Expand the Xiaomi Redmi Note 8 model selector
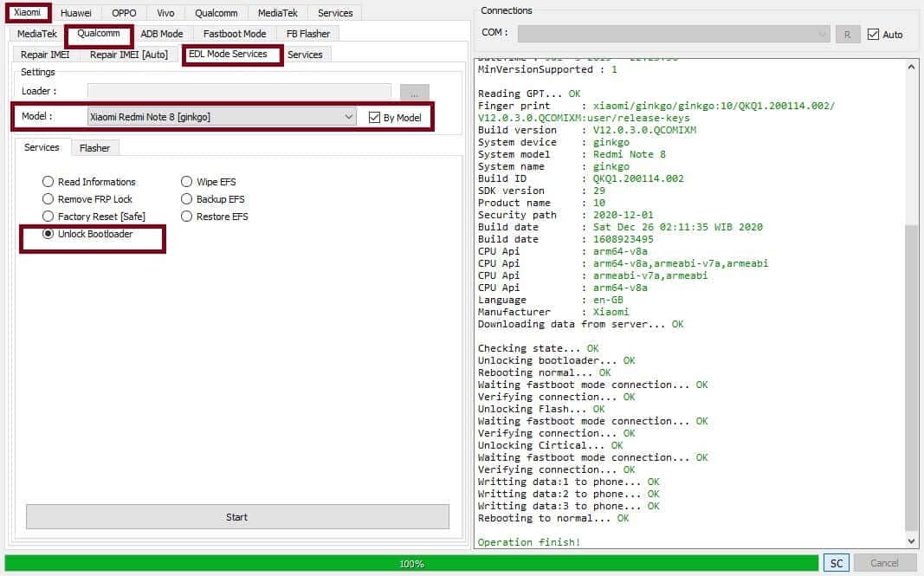 click(x=349, y=116)
